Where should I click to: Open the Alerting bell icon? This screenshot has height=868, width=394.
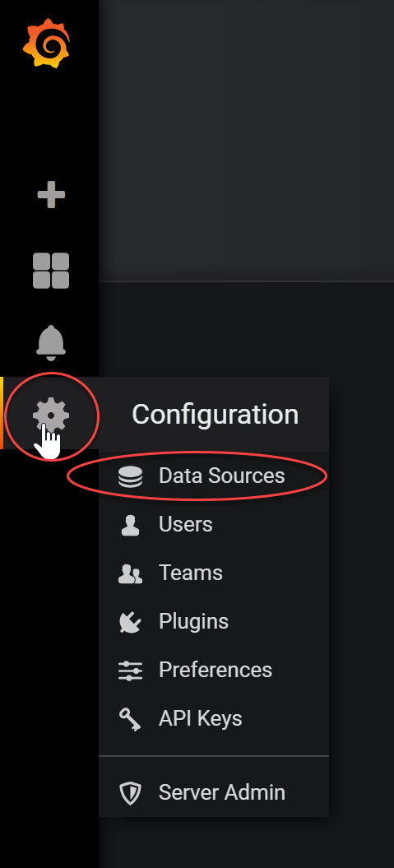pos(51,343)
